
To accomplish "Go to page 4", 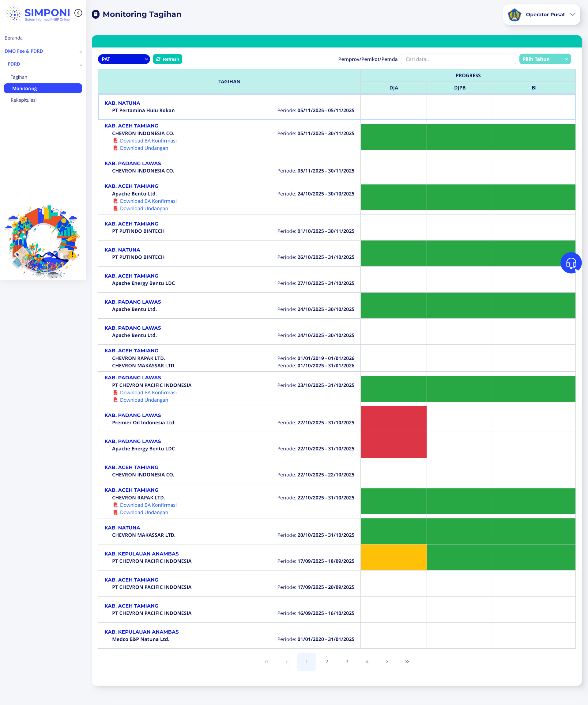I will point(367,661).
